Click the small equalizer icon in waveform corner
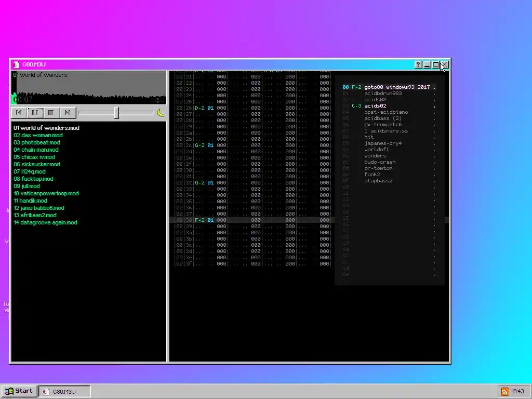Screen dimensions: 532x399 click(157, 100)
